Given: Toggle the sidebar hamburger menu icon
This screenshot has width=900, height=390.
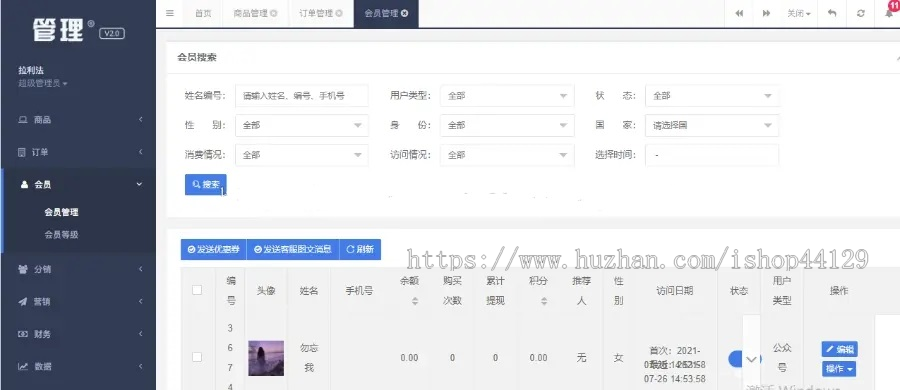Looking at the screenshot, I should click(x=170, y=13).
